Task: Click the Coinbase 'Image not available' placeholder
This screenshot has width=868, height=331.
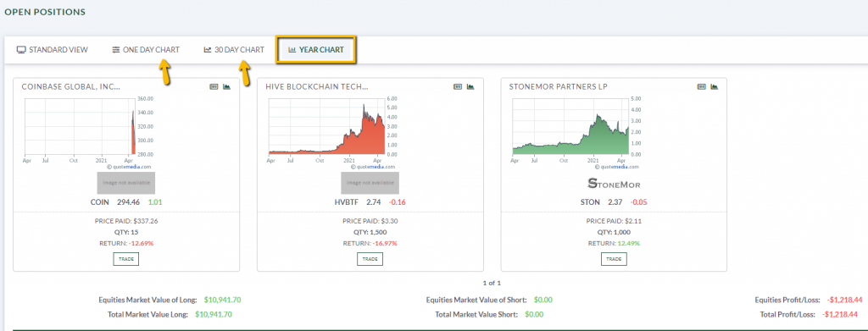Action: tap(126, 183)
